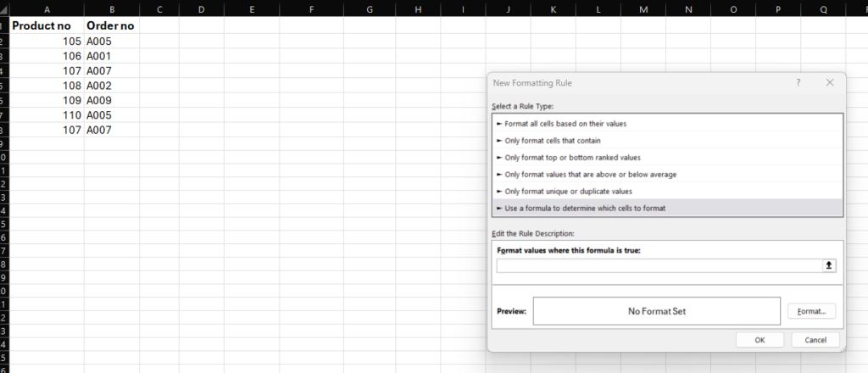Select column C header
The height and width of the screenshot is (373, 868).
[159, 8]
